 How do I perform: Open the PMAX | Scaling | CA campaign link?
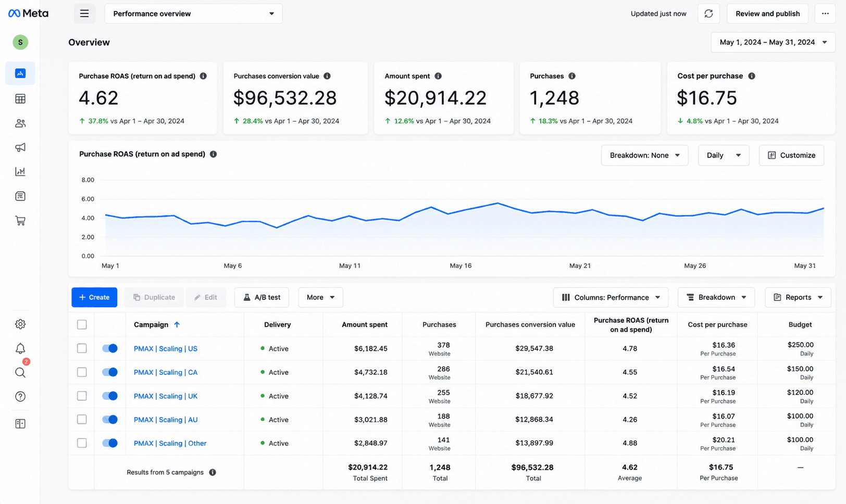point(166,372)
